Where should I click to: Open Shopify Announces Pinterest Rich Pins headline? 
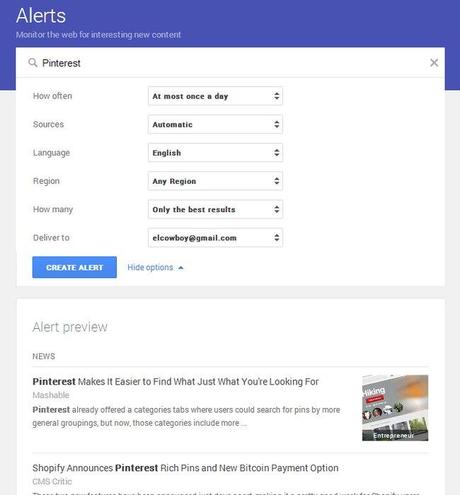185,468
